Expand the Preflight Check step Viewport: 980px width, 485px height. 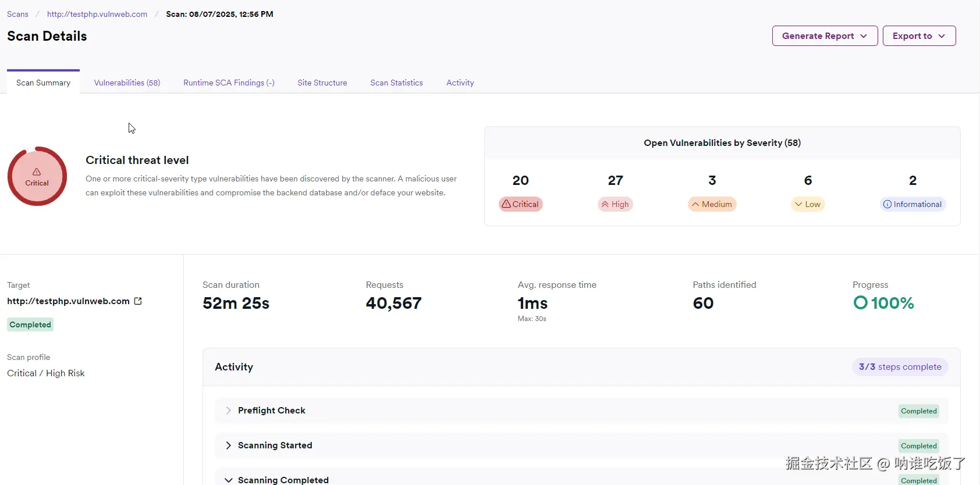coord(228,411)
